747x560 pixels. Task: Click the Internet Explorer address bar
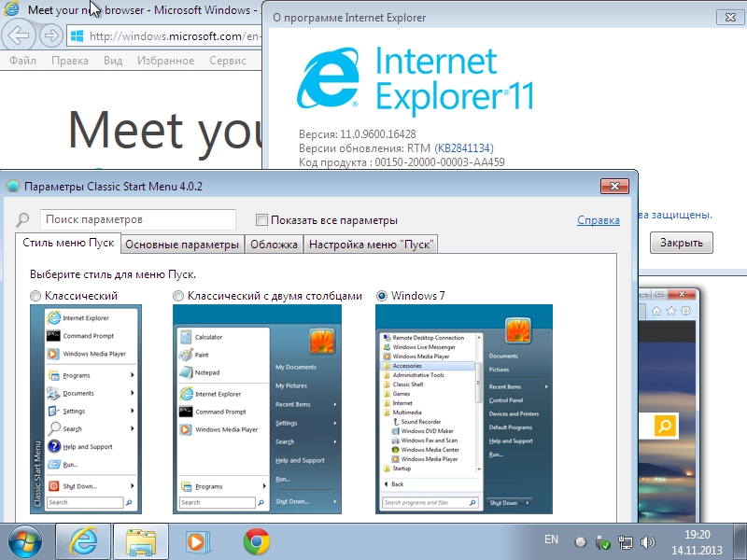(x=164, y=36)
